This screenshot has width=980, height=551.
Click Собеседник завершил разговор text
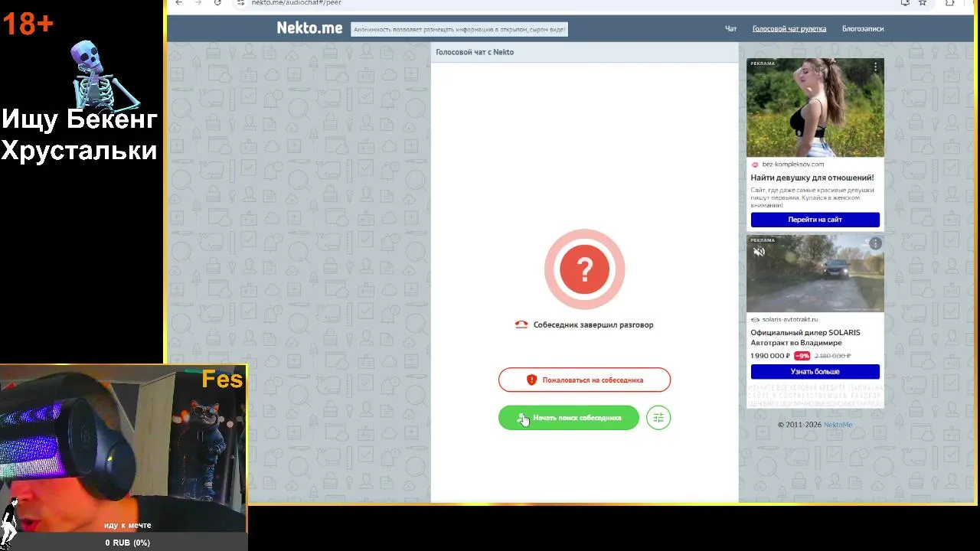[593, 324]
